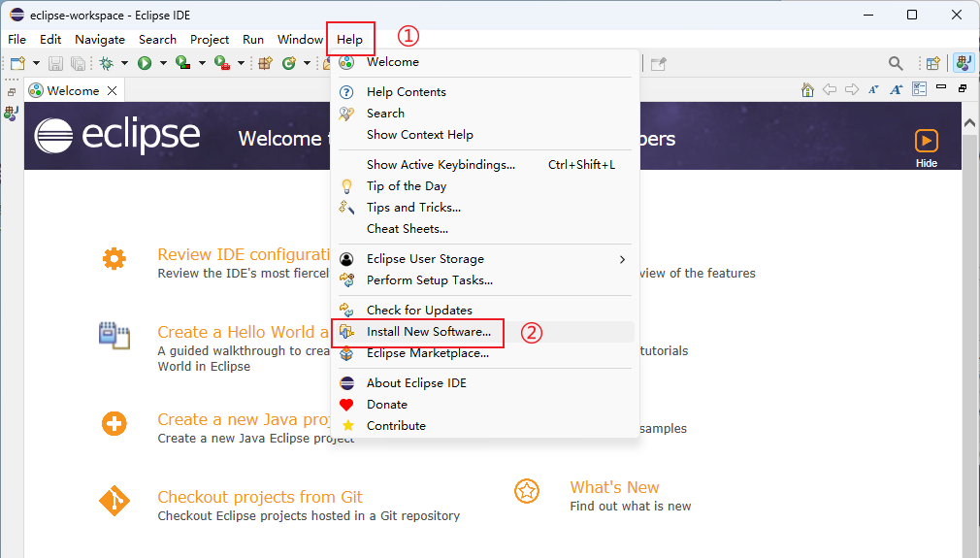This screenshot has height=558, width=980.
Task: Open the What's New link
Action: point(614,487)
